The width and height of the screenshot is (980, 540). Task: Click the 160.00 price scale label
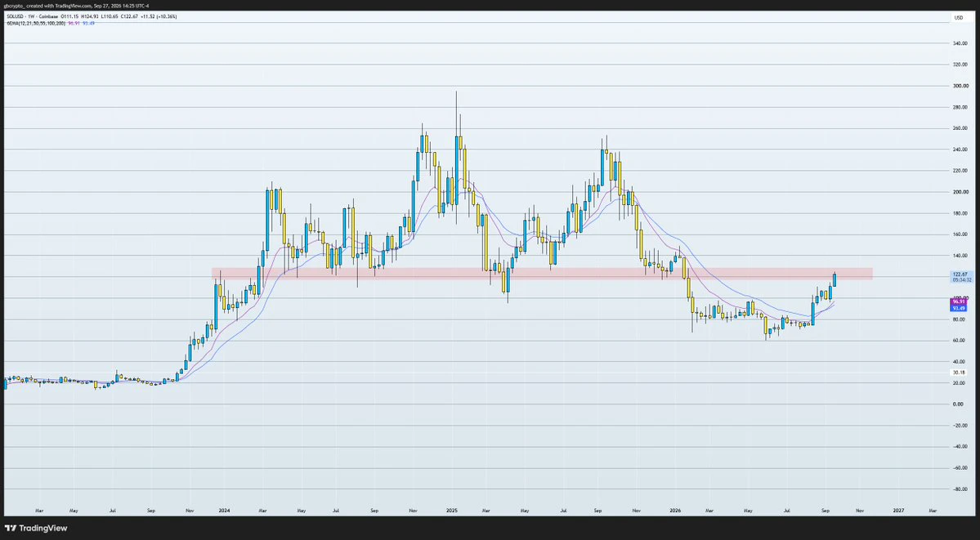coord(960,234)
